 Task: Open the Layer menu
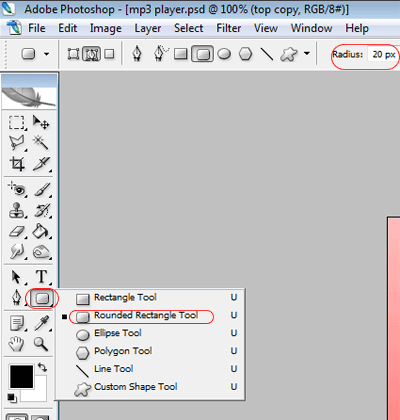tap(148, 28)
